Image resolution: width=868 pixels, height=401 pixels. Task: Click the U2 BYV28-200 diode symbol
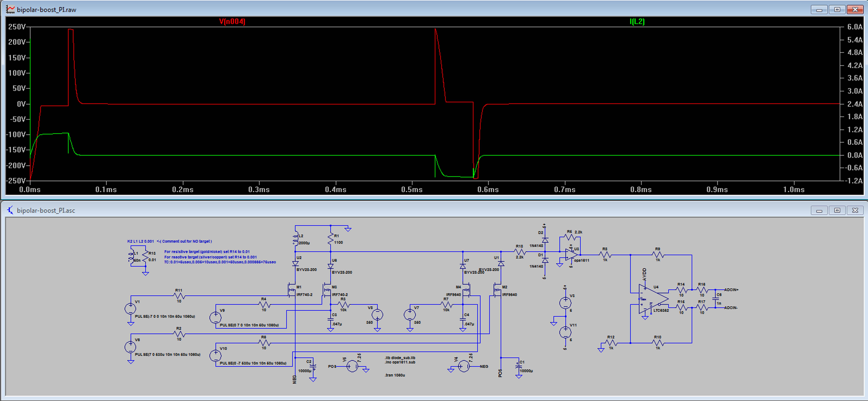pos(295,264)
